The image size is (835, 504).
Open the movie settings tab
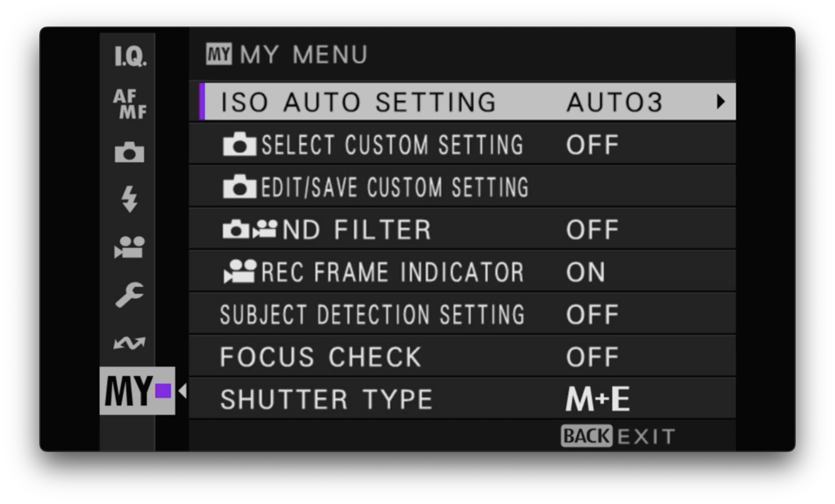129,248
